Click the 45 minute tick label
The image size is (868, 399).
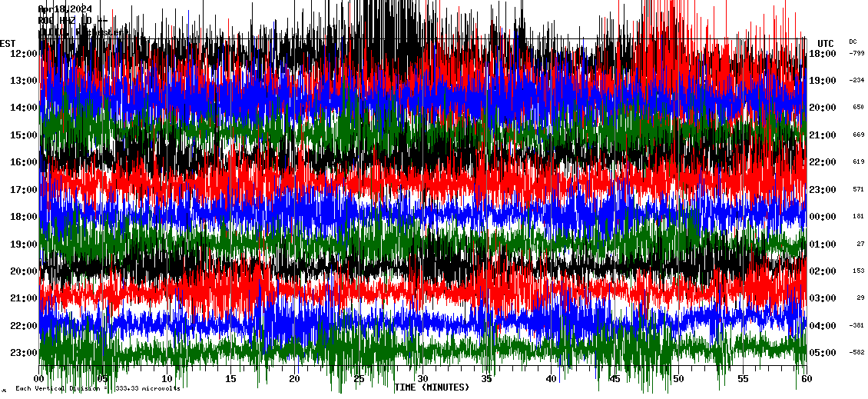coord(615,379)
